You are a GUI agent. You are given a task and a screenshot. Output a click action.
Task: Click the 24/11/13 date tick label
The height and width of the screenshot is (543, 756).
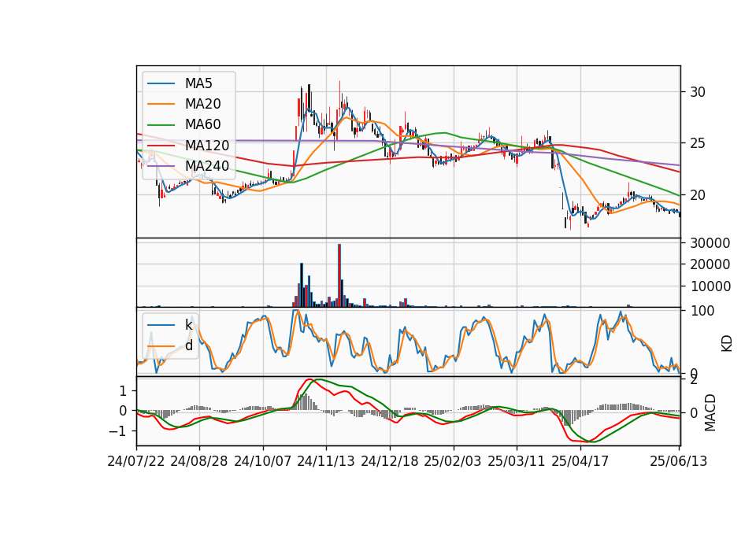326,461
